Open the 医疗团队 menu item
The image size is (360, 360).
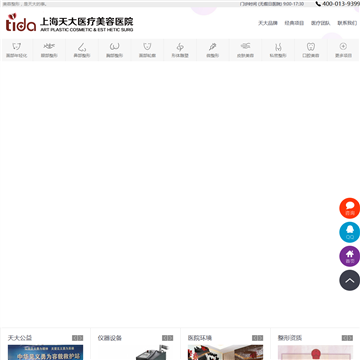(x=321, y=23)
